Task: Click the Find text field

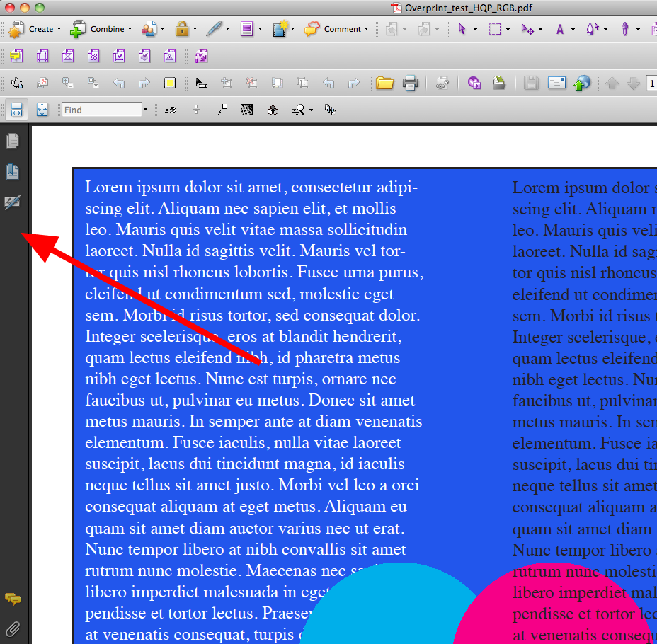Action: 102,110
